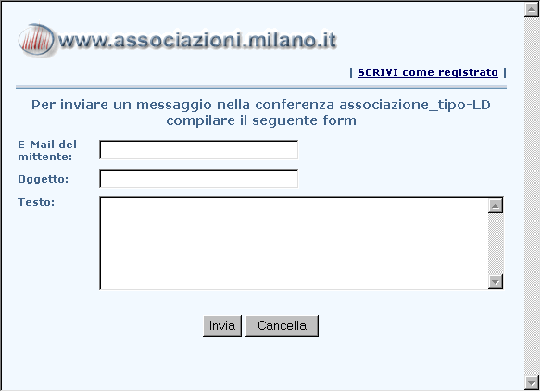Viewport: 541px width, 392px height.
Task: Submit the form with Invia
Action: click(222, 326)
